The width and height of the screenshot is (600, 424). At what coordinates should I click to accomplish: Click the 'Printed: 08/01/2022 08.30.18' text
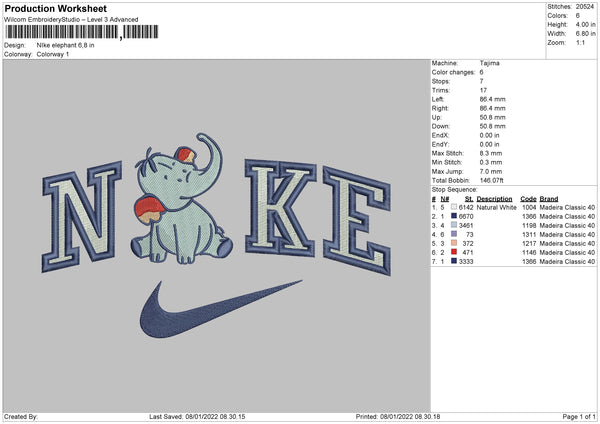(398, 416)
